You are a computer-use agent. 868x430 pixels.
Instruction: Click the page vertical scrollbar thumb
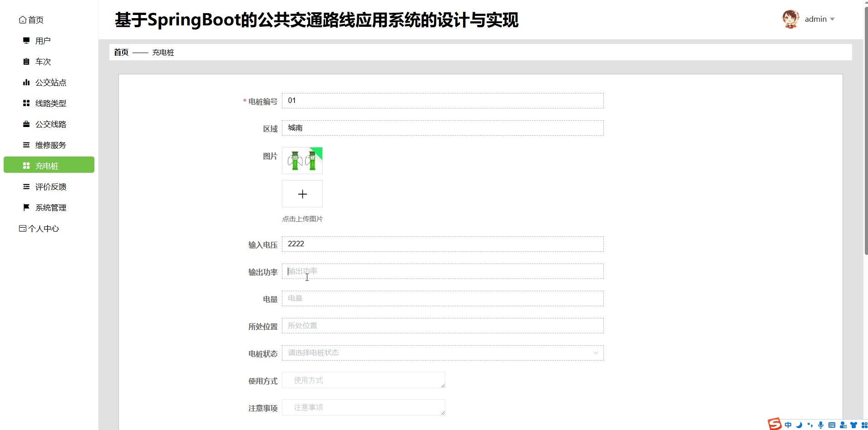(866, 131)
